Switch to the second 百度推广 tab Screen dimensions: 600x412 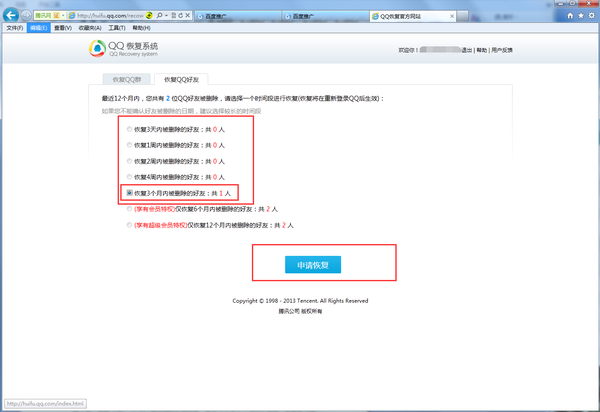tap(326, 16)
